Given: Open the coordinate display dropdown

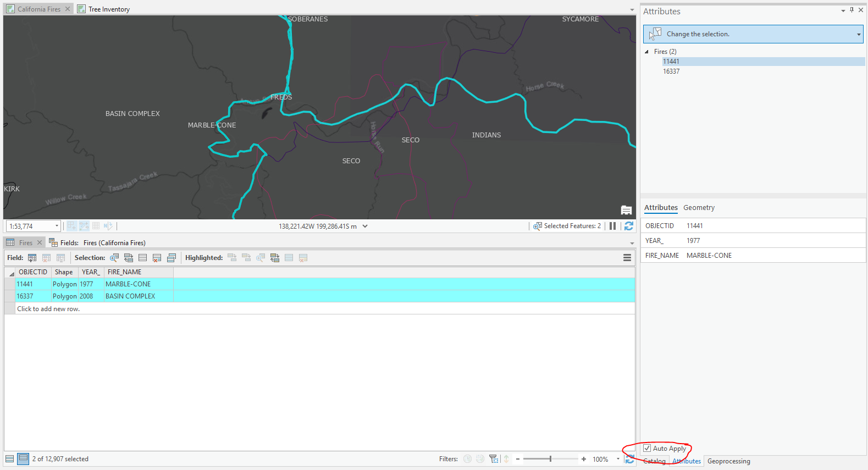Looking at the screenshot, I should pos(365,226).
